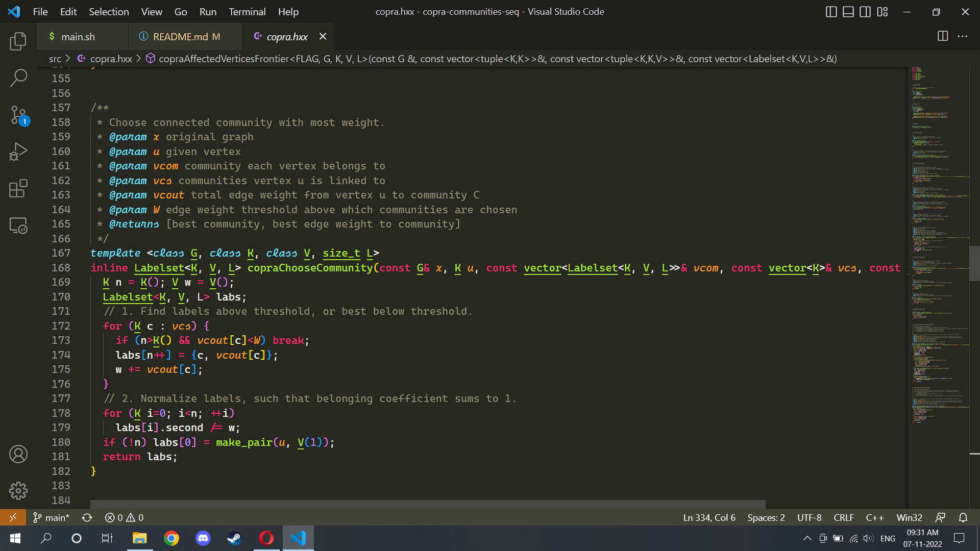Image resolution: width=980 pixels, height=551 pixels.
Task: Open the Manage gear menu
Action: pyautogui.click(x=18, y=491)
